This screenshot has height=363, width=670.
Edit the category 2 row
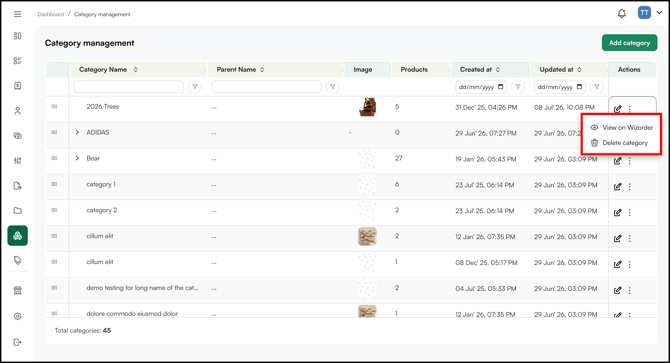point(617,213)
